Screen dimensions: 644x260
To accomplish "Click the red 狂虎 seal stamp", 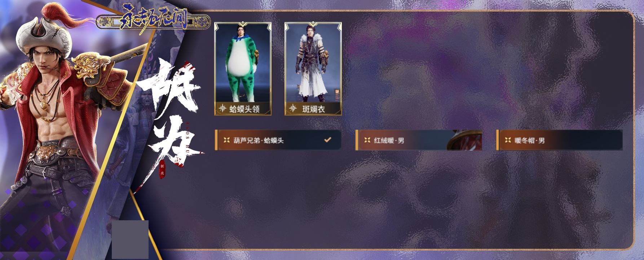I will 162,169.
